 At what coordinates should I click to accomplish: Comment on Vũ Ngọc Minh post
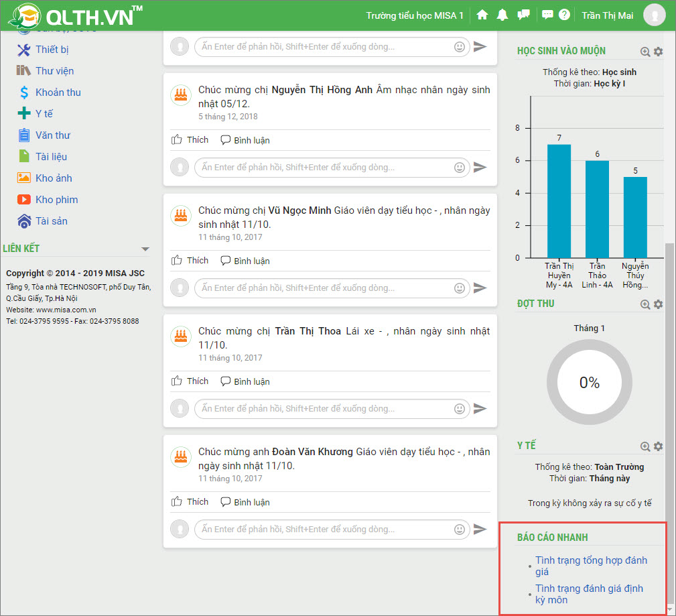pyautogui.click(x=245, y=261)
